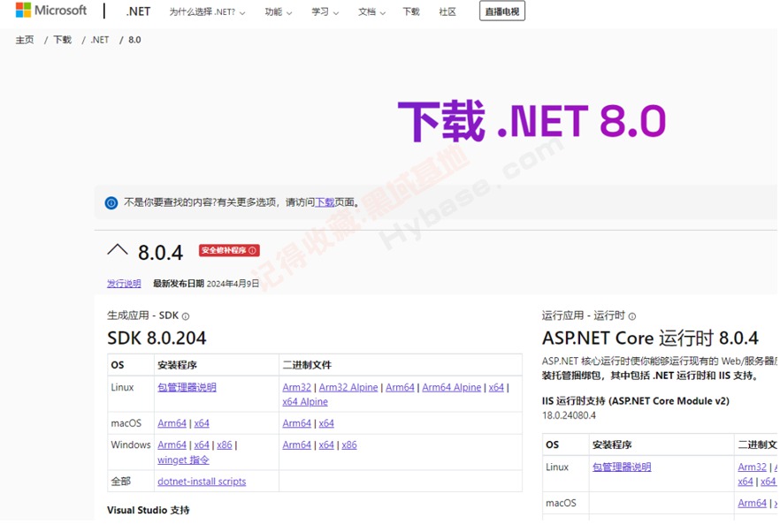The height and width of the screenshot is (532, 780).
Task: Download SDK Windows Arm64 binary
Action: 296,445
